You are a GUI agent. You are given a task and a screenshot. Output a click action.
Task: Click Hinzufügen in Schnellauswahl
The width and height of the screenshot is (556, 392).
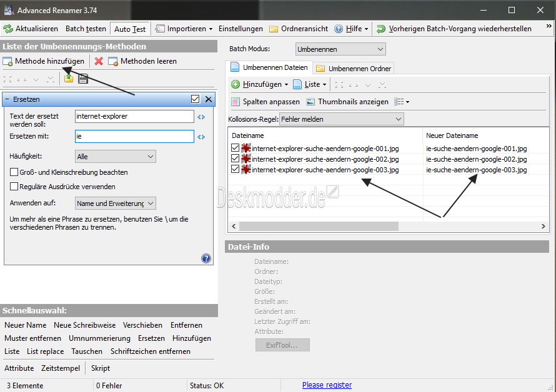coord(192,338)
